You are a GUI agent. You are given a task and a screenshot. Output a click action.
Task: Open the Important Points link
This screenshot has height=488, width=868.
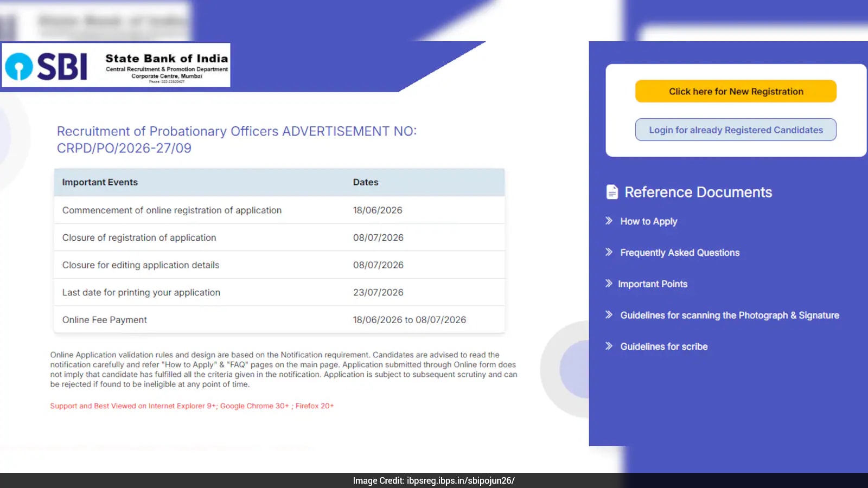coord(653,284)
